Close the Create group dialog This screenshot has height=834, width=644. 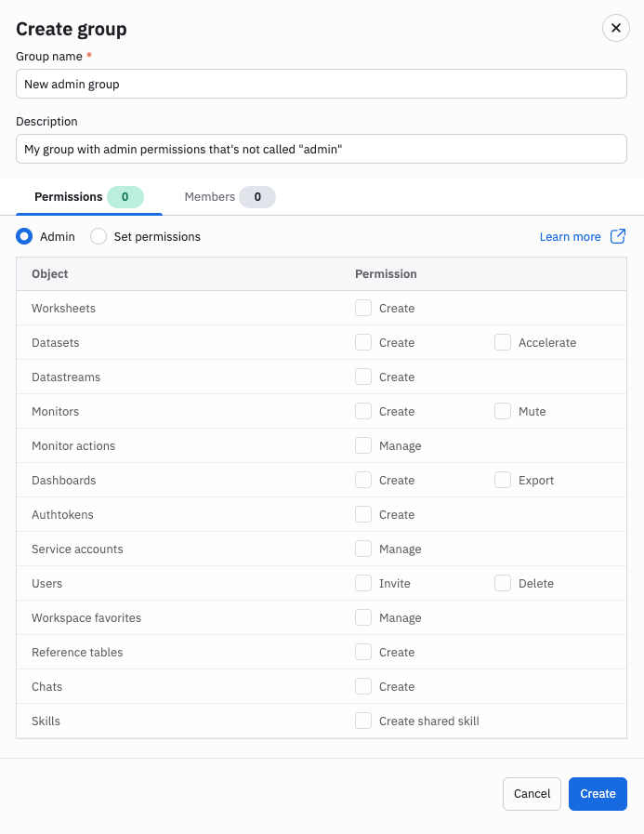coord(616,28)
